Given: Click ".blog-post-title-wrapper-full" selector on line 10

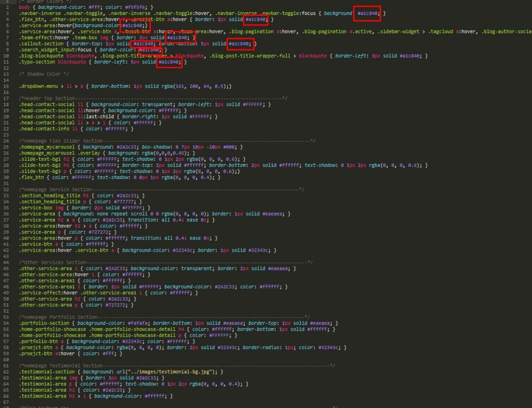Looking at the screenshot, I should click(250, 56).
